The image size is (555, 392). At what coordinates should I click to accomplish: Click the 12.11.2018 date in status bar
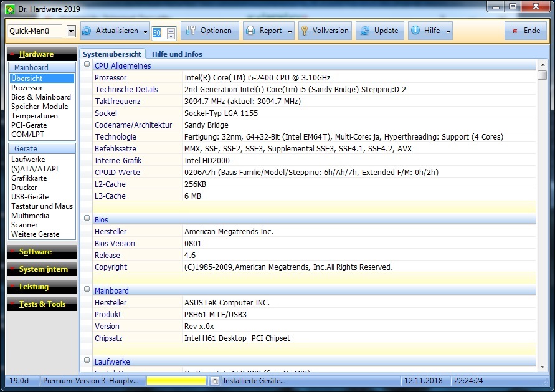point(424,381)
